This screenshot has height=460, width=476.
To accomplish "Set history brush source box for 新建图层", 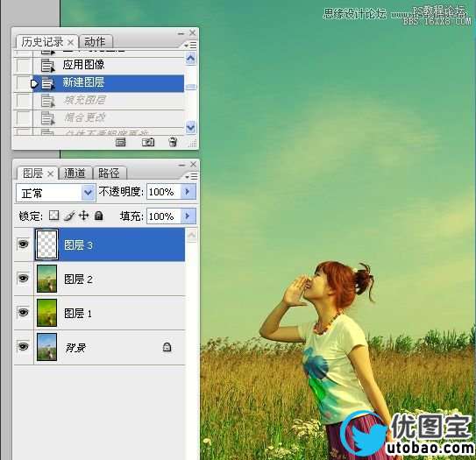I will [x=23, y=82].
